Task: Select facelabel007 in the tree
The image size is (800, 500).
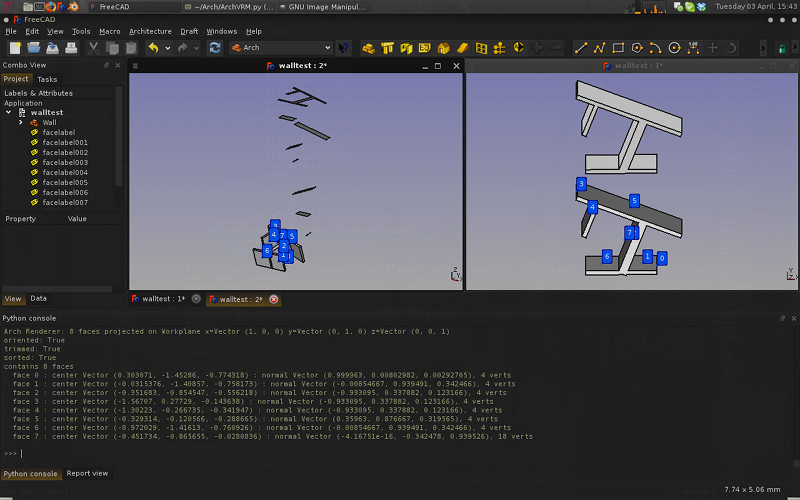Action: click(x=65, y=203)
